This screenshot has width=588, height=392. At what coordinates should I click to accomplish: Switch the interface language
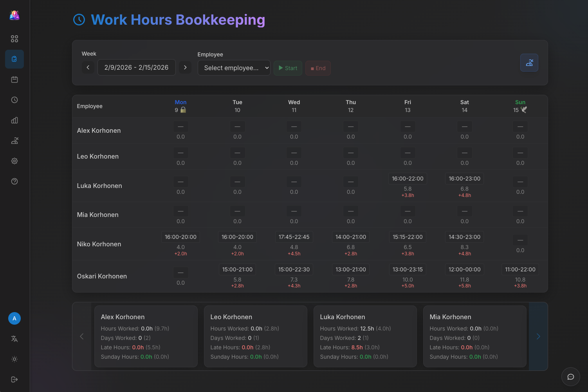pyautogui.click(x=14, y=339)
